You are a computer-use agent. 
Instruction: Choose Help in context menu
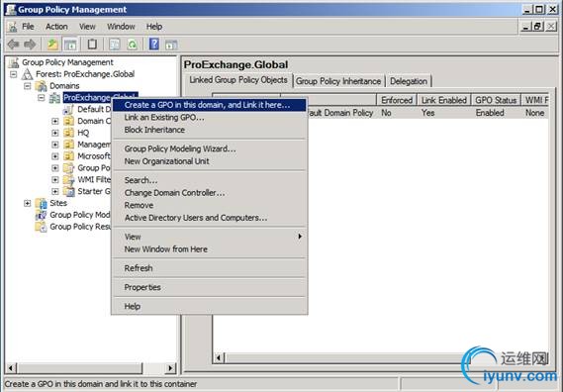click(x=210, y=307)
